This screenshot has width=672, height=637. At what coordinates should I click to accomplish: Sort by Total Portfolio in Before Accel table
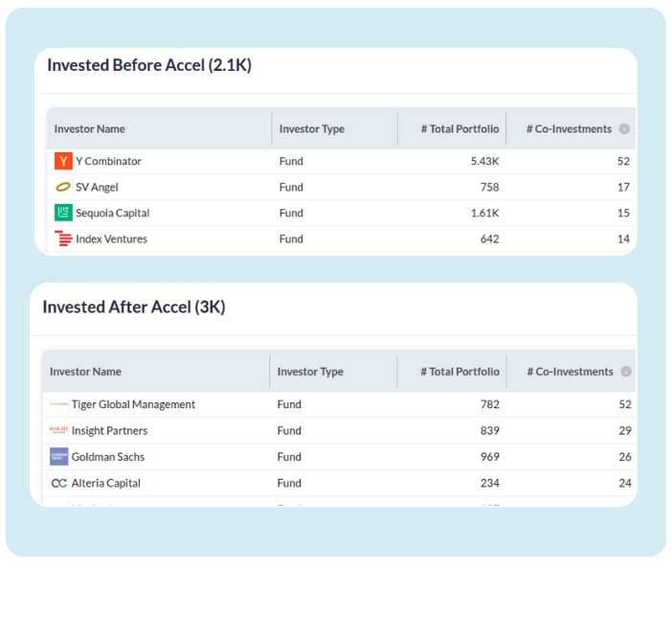tap(459, 129)
